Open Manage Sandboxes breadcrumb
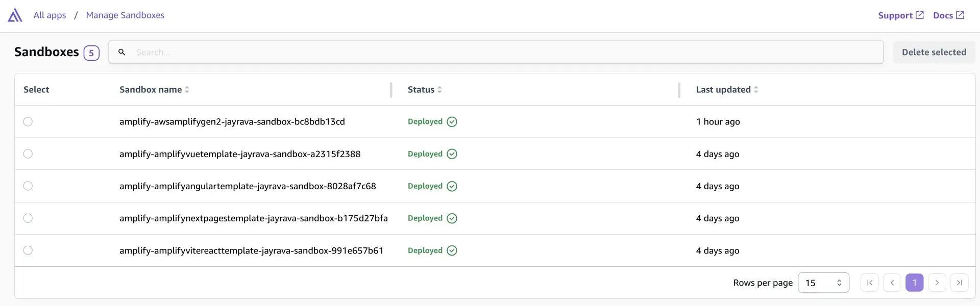This screenshot has height=306, width=980. tap(125, 15)
